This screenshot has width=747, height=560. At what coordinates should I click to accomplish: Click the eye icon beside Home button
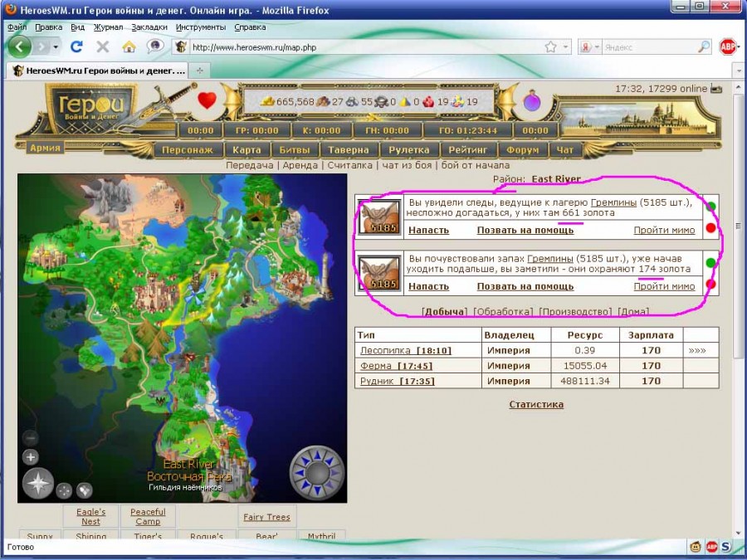point(155,46)
